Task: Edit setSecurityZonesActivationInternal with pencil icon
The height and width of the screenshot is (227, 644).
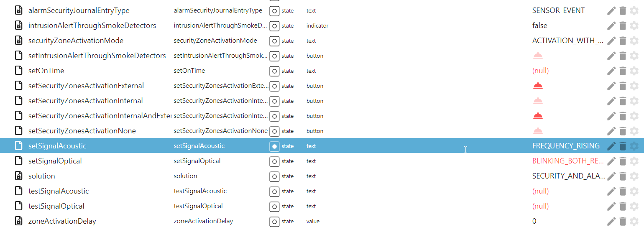Action: [x=611, y=101]
